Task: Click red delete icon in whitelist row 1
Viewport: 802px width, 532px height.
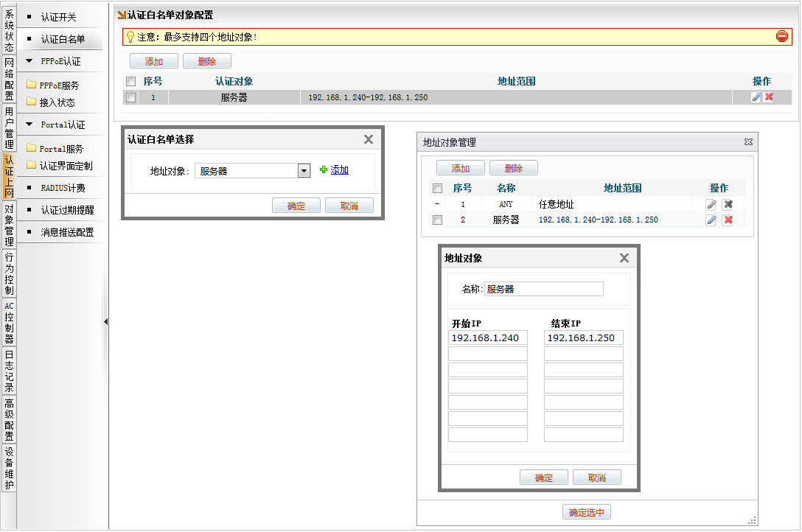Action: tap(769, 97)
